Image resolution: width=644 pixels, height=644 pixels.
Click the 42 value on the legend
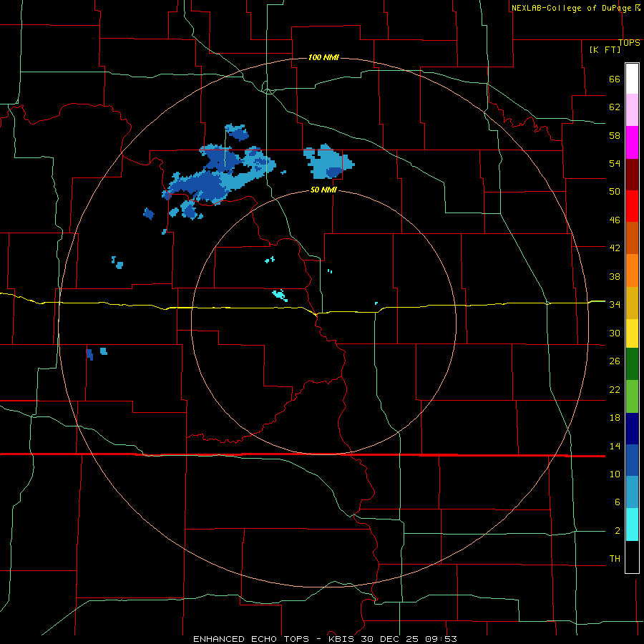[x=615, y=248]
